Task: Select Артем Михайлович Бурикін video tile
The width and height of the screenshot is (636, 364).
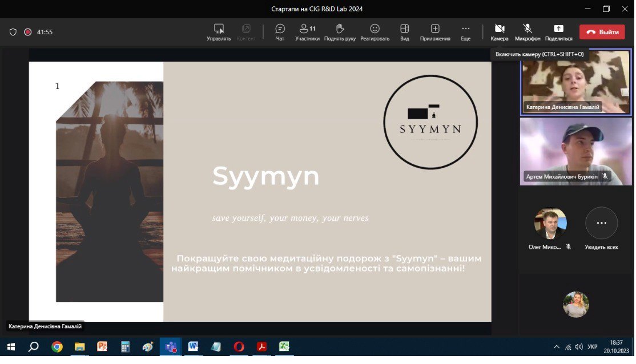Action: click(575, 150)
